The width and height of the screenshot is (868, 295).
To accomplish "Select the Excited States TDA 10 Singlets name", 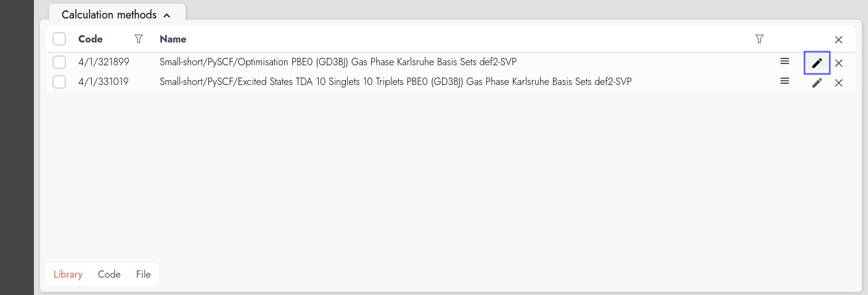I will coord(395,81).
